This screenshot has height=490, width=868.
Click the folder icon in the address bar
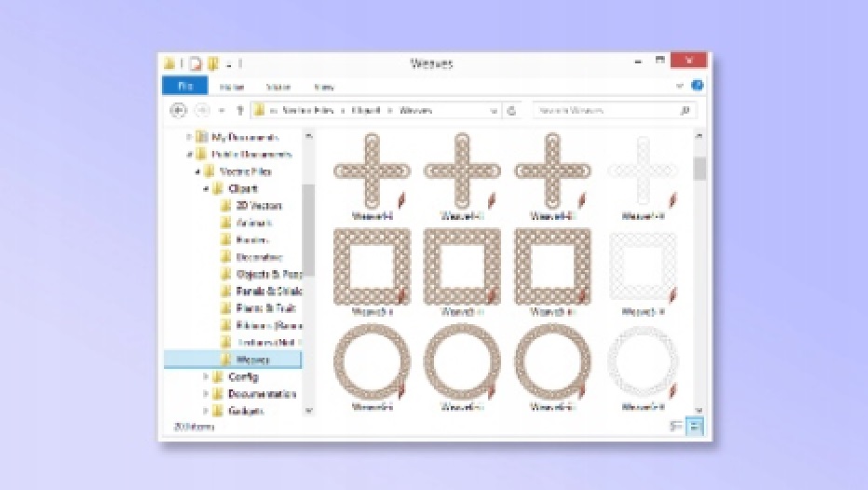(259, 110)
